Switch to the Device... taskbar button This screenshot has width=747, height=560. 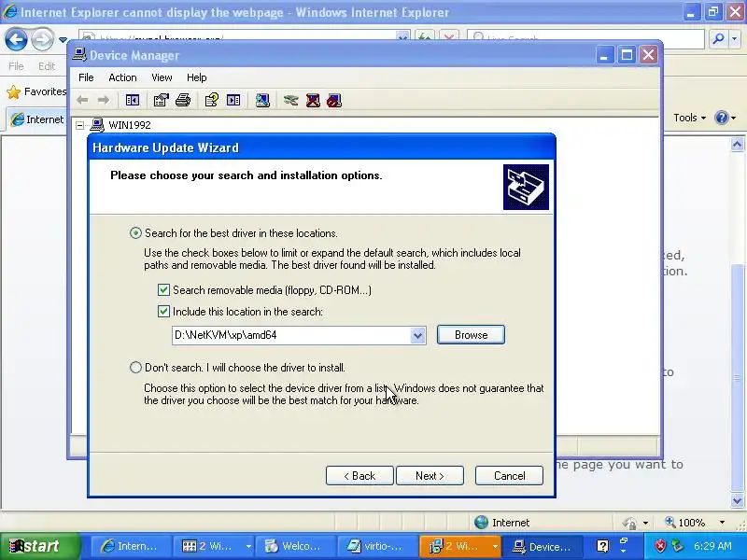(x=543, y=546)
